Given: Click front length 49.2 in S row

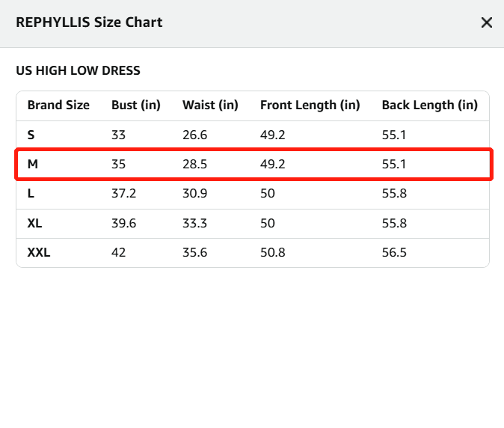Looking at the screenshot, I should click(x=273, y=135).
